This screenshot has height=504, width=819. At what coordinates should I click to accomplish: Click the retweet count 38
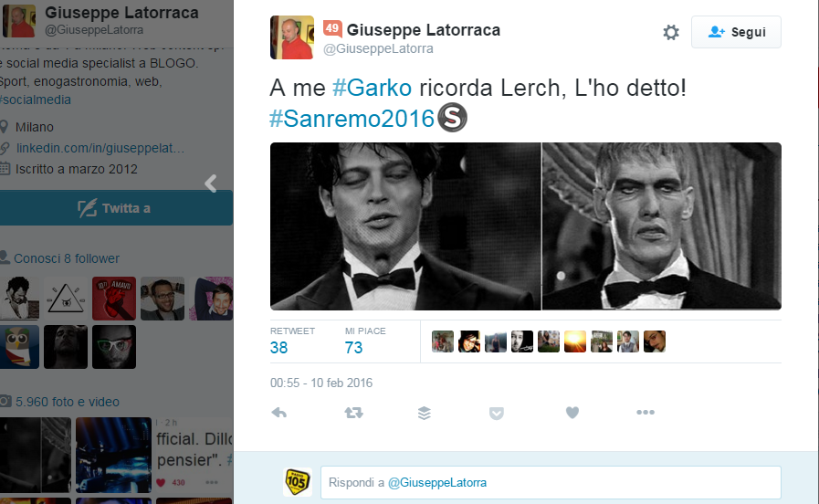pos(278,347)
